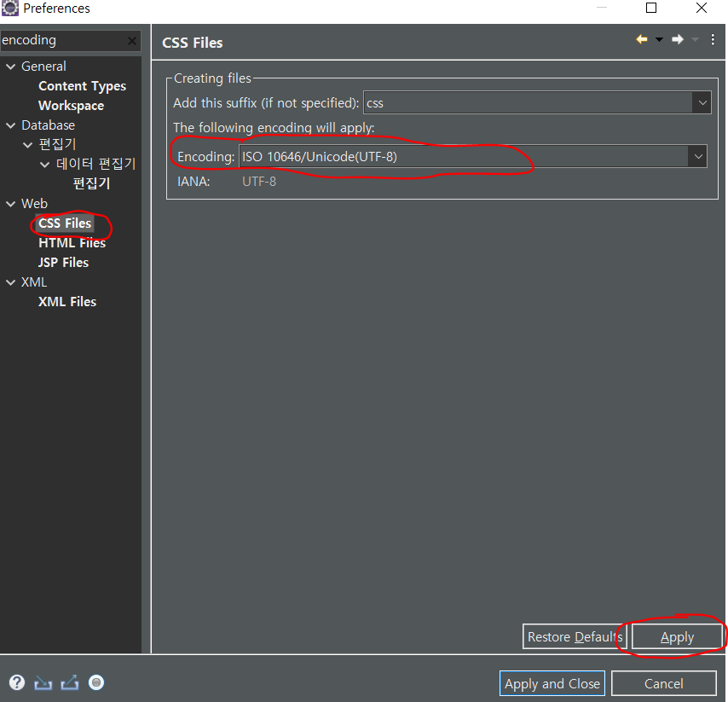Cancel the Preferences dialog
Screen dimensions: 728x702
663,683
